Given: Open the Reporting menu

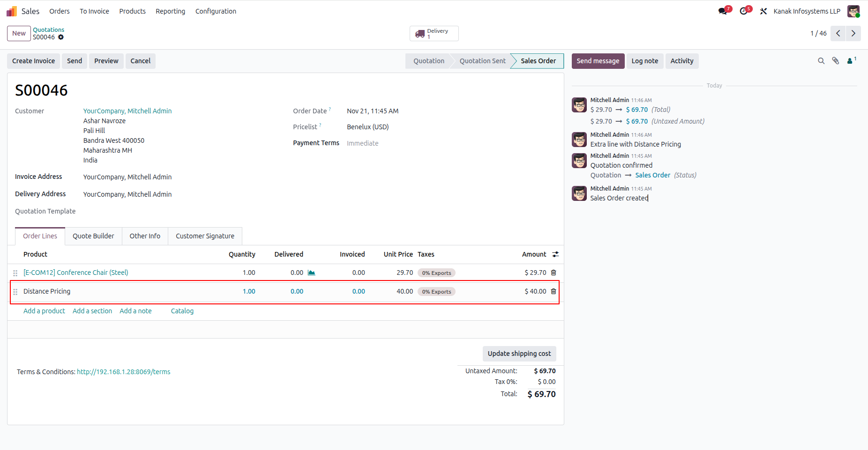Looking at the screenshot, I should point(170,11).
